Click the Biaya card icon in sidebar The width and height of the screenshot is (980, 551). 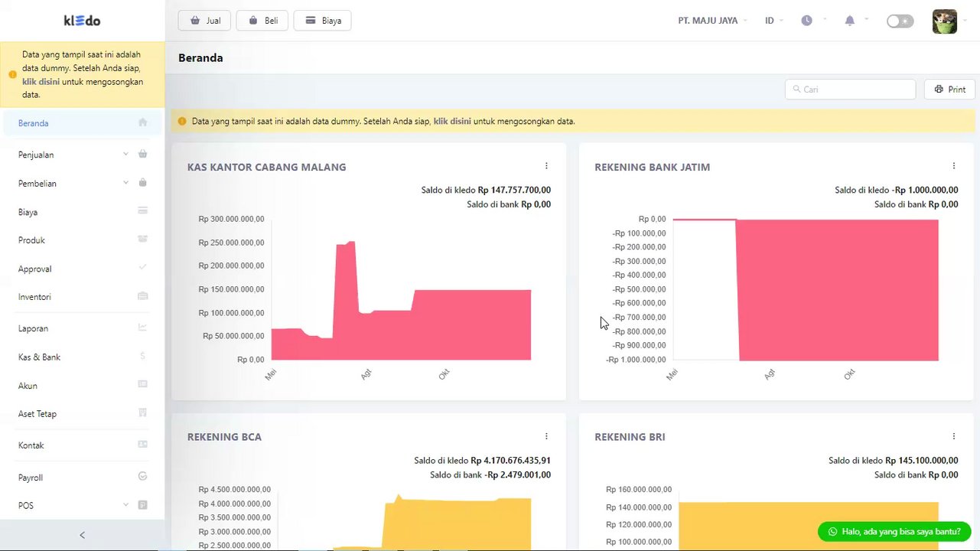(142, 210)
